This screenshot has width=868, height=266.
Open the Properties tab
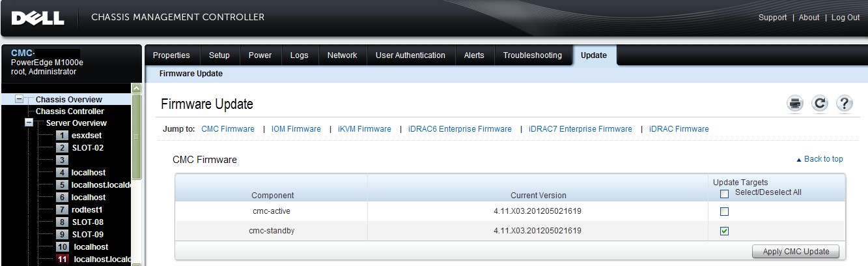point(171,55)
